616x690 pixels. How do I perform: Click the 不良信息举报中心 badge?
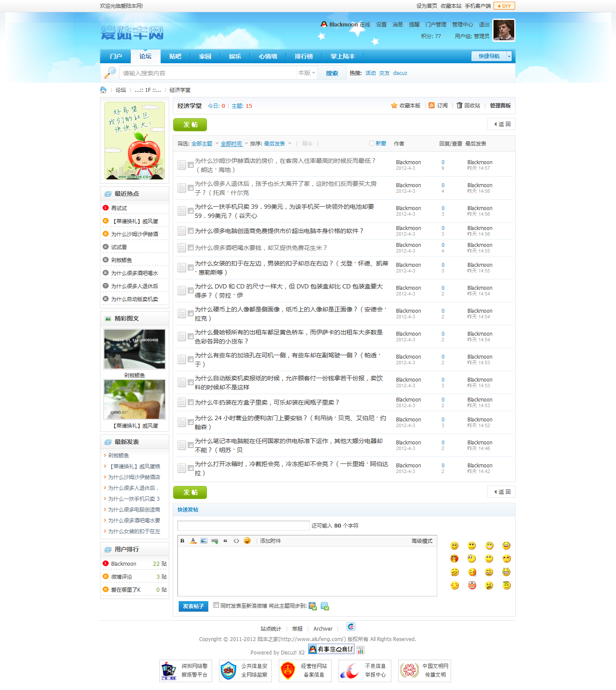tap(365, 671)
